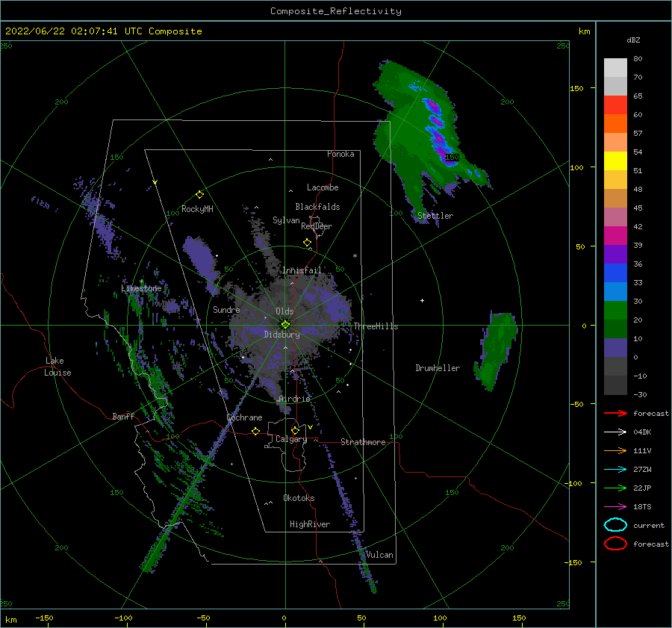Click the Airdrie city label
This screenshot has width=672, height=628.
294,399
